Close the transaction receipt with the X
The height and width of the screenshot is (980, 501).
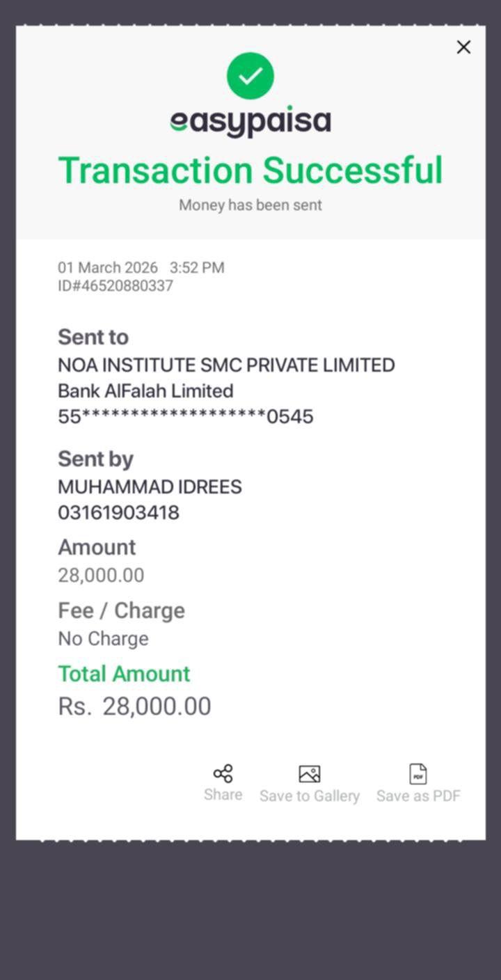463,47
